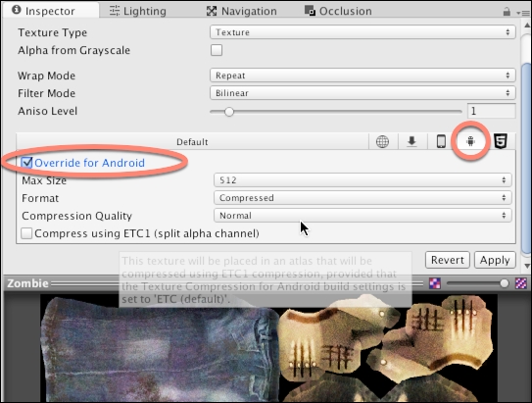Toggle alpha channel checker preview icon

[521, 283]
